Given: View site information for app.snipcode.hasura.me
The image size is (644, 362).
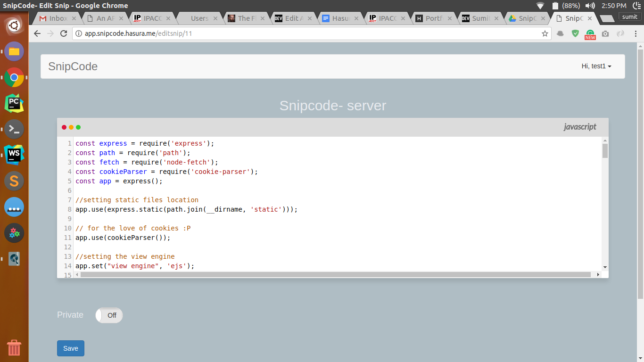Looking at the screenshot, I should [x=79, y=33].
